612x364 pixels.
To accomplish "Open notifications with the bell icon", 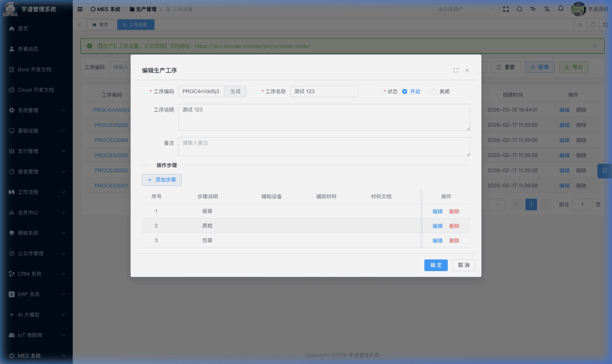I will (560, 9).
